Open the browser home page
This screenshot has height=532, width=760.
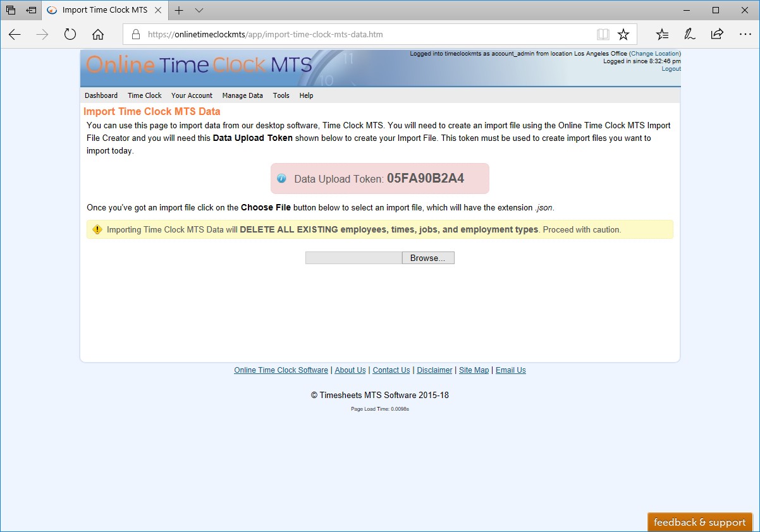[98, 34]
